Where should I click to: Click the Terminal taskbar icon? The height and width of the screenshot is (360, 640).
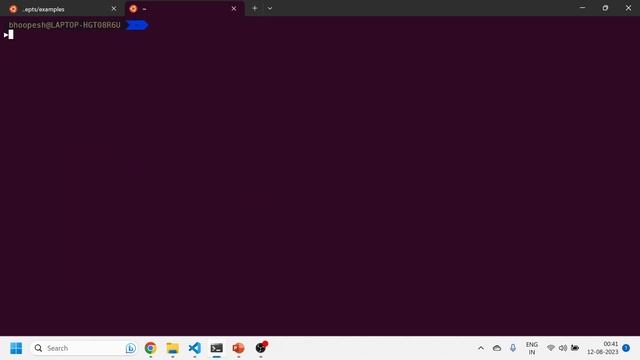(x=217, y=348)
